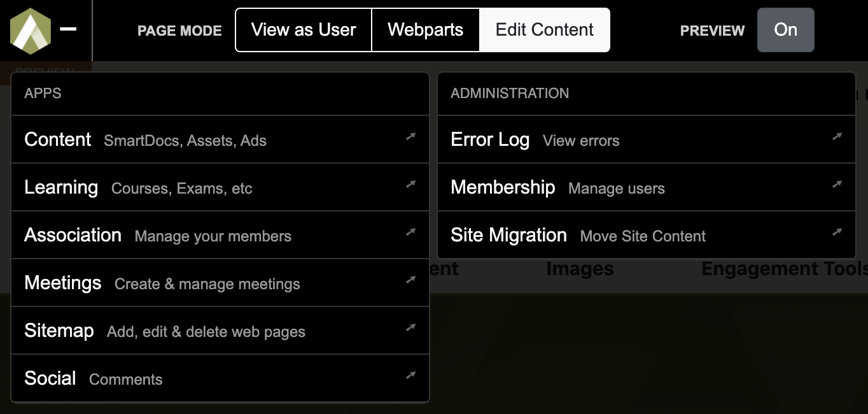
Task: Open the Sitemap app
Action: (x=220, y=331)
